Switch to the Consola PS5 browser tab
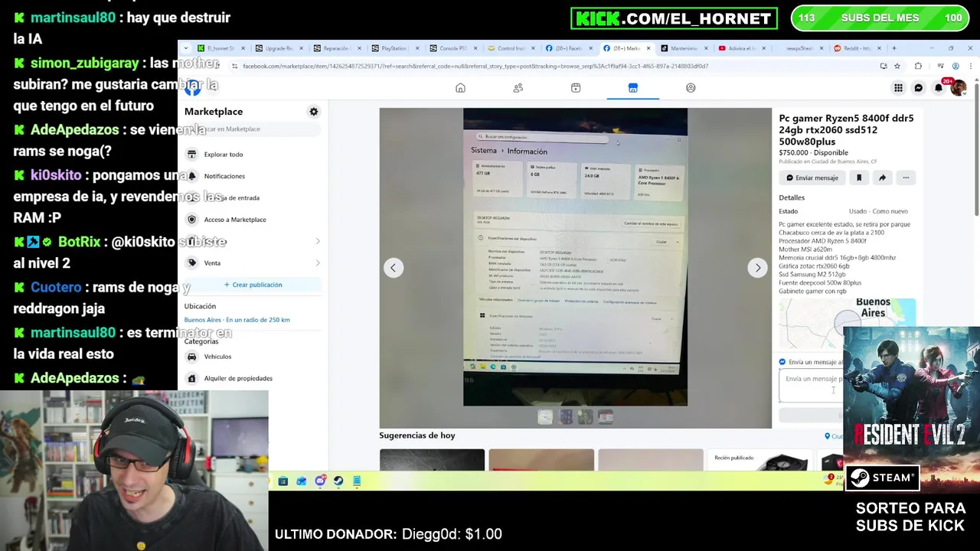This screenshot has width=980, height=551. coord(453,48)
